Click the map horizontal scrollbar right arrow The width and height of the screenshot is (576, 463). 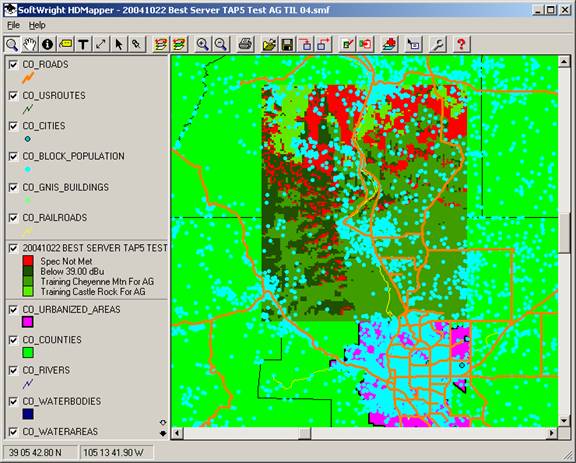point(552,433)
